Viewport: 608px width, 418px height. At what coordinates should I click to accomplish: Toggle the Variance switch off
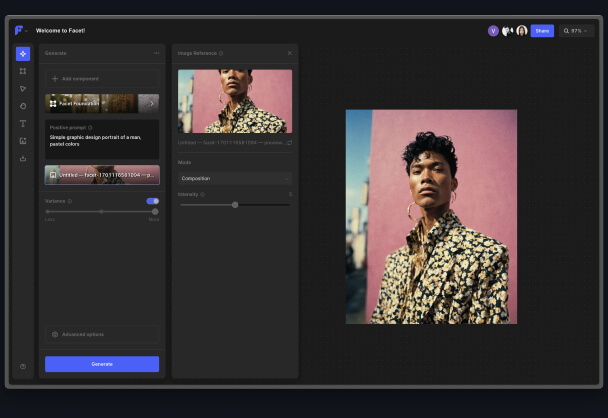point(152,201)
